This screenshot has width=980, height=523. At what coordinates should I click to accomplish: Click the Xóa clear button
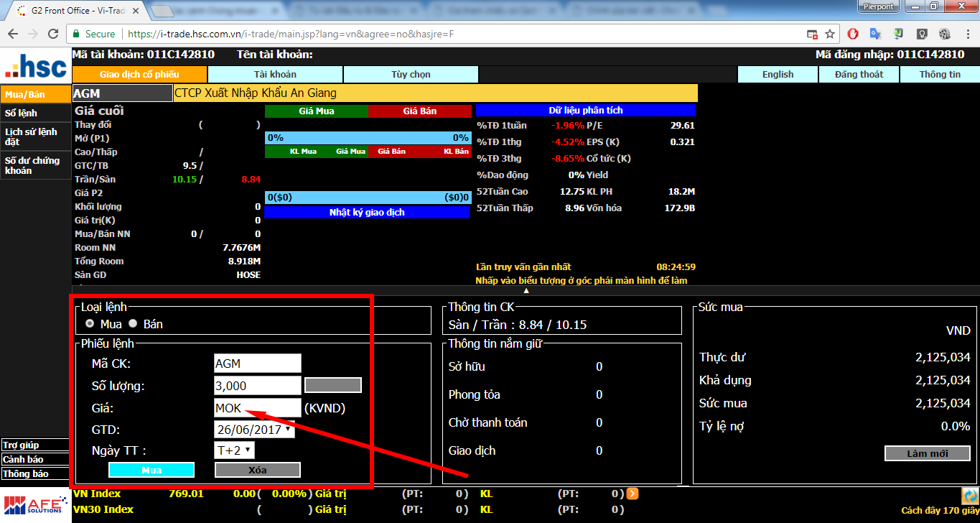258,470
